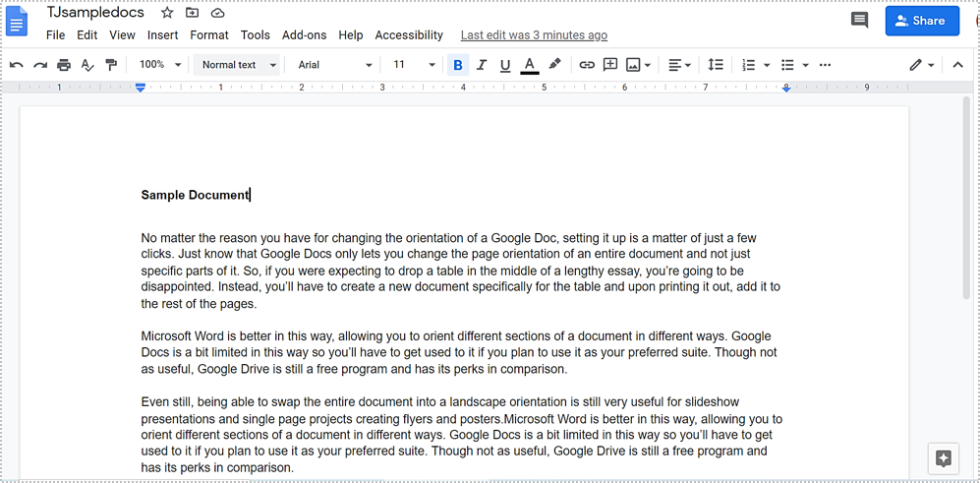Click the Undo arrow
Screen dimensions: 980x483
pos(17,65)
